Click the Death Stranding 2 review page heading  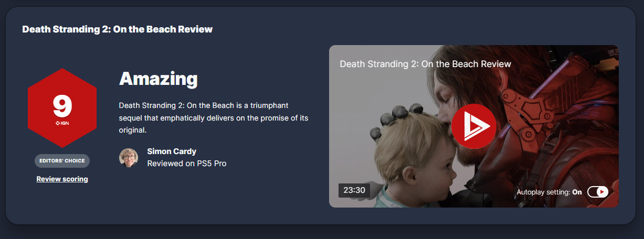pyautogui.click(x=117, y=29)
